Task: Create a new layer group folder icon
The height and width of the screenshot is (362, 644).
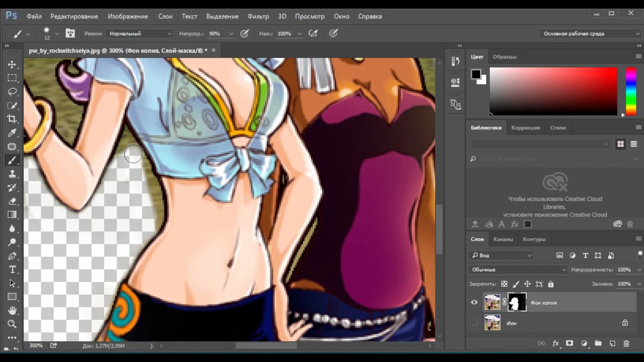Action: 598,343
